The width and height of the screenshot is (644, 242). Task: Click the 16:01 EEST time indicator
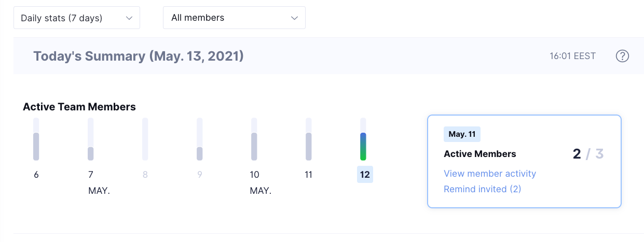point(572,56)
